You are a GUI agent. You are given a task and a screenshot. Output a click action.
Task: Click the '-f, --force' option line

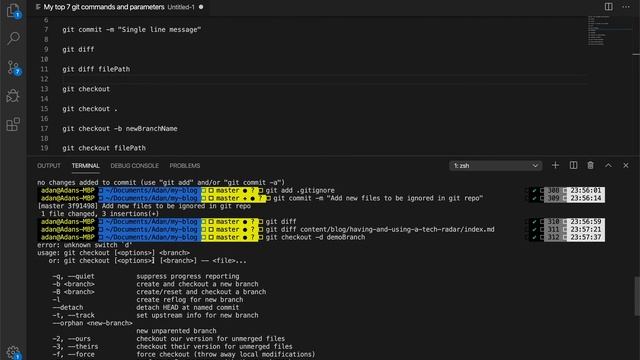(x=184, y=354)
